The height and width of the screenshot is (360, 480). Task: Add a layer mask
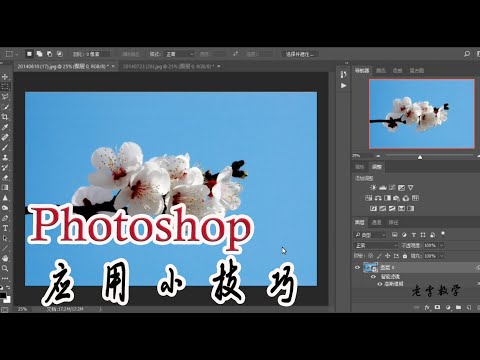[437, 307]
